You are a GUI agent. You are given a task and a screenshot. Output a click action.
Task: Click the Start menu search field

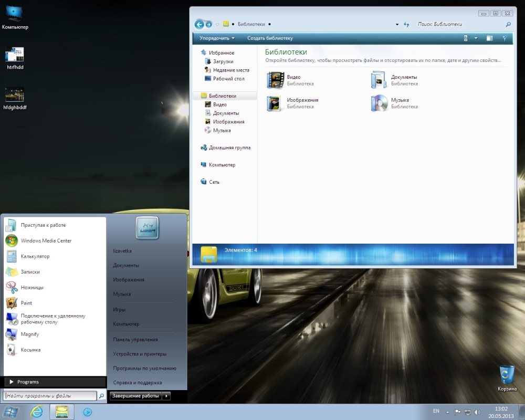point(50,396)
